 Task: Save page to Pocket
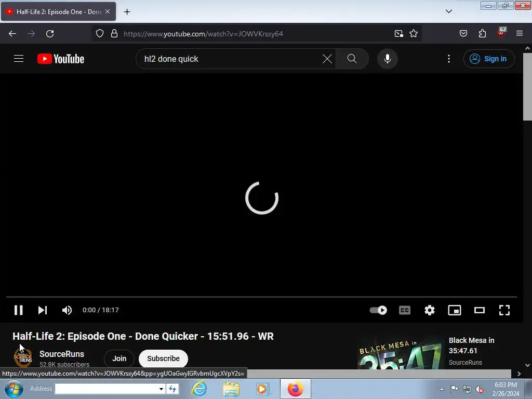463,34
